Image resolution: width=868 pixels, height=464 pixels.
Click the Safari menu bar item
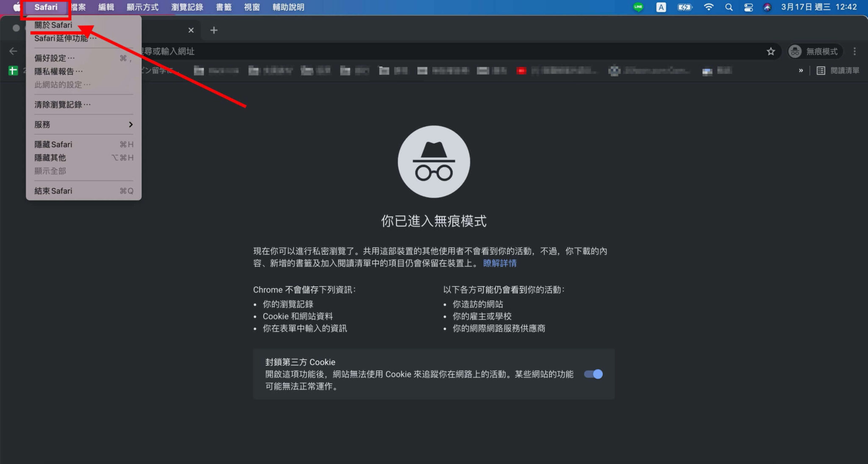click(46, 7)
